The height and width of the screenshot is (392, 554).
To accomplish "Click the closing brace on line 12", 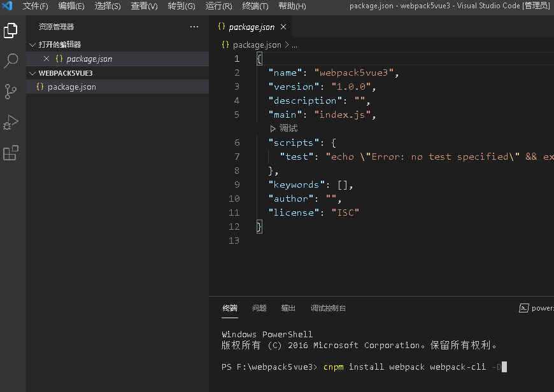I will coord(259,227).
